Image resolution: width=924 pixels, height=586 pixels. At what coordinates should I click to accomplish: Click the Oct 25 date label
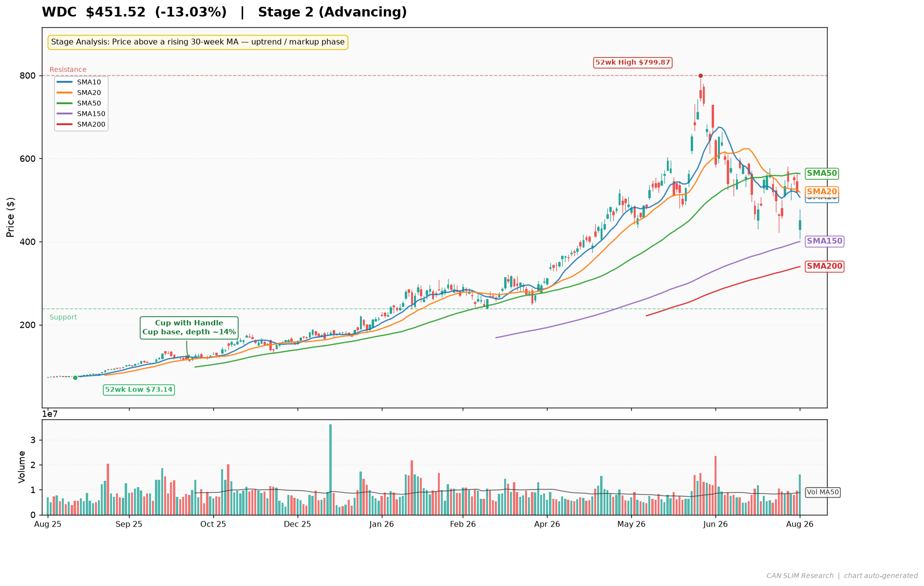[x=213, y=524]
